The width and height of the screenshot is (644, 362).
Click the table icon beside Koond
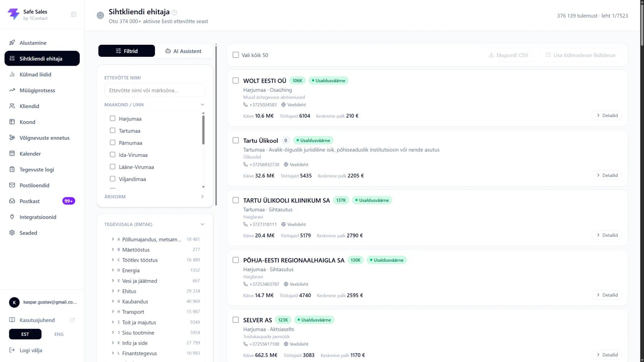[12, 122]
